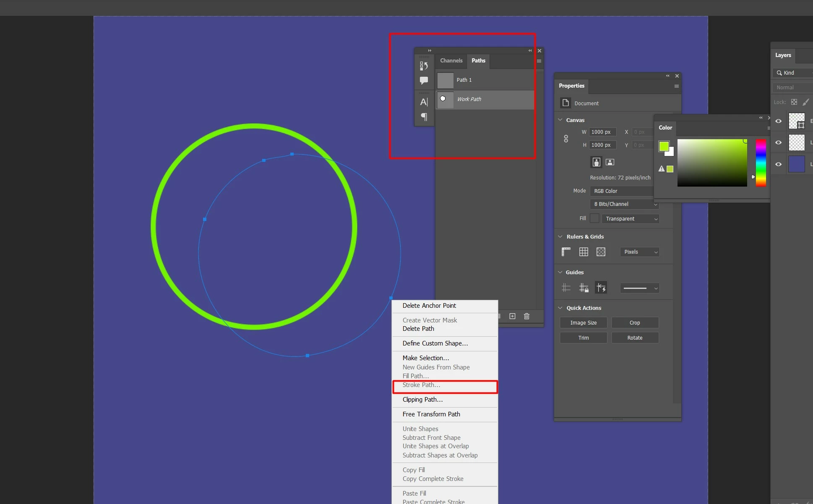
Task: Click the lock guides icon
Action: click(584, 288)
